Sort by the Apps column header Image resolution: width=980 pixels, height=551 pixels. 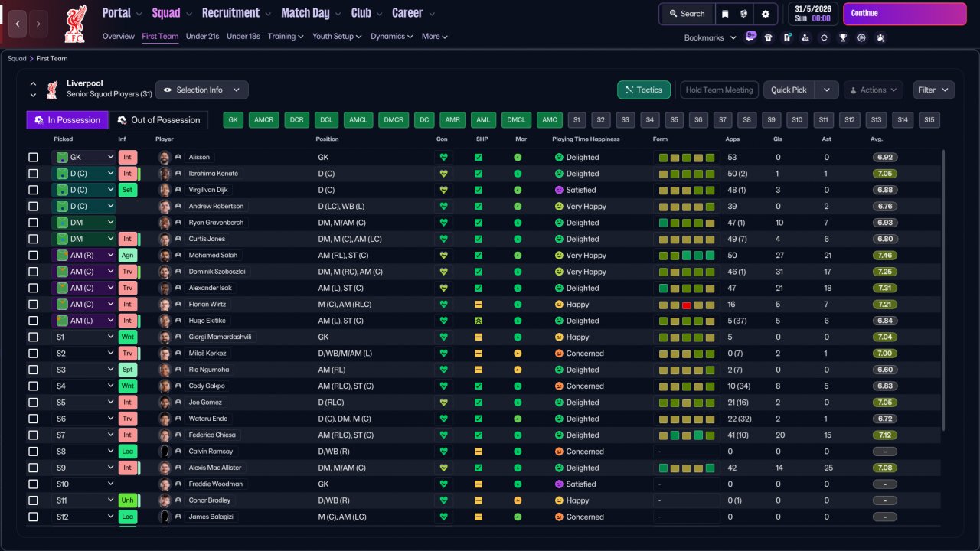[x=733, y=139]
